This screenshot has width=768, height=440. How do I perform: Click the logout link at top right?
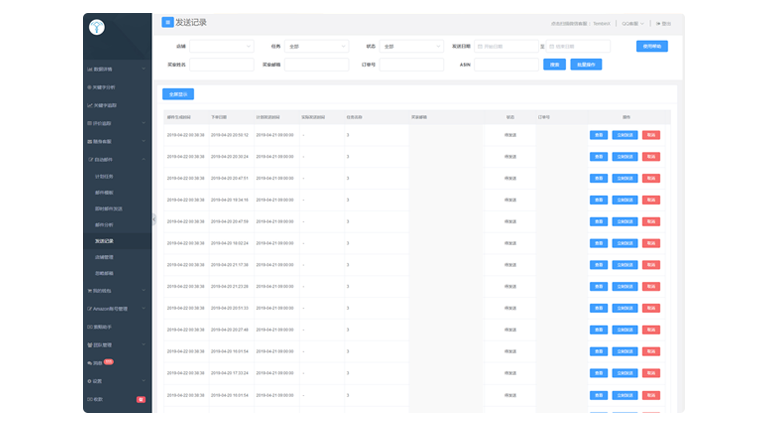point(663,24)
